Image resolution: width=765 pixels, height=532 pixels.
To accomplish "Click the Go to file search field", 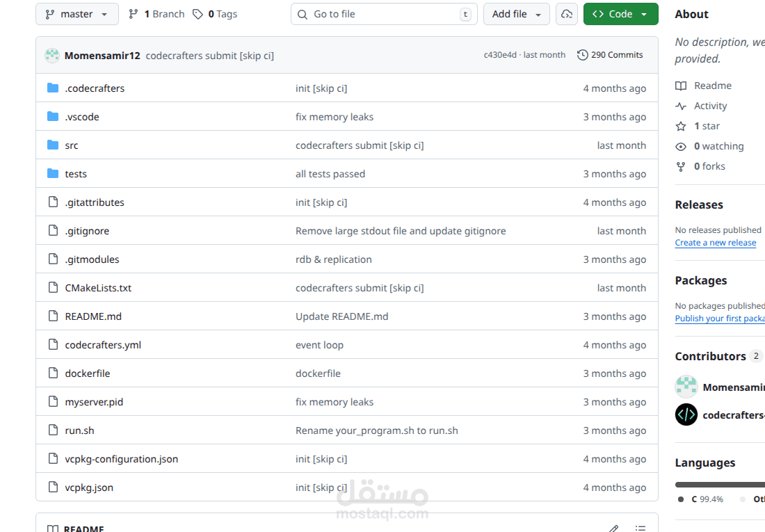I will click(x=384, y=14).
